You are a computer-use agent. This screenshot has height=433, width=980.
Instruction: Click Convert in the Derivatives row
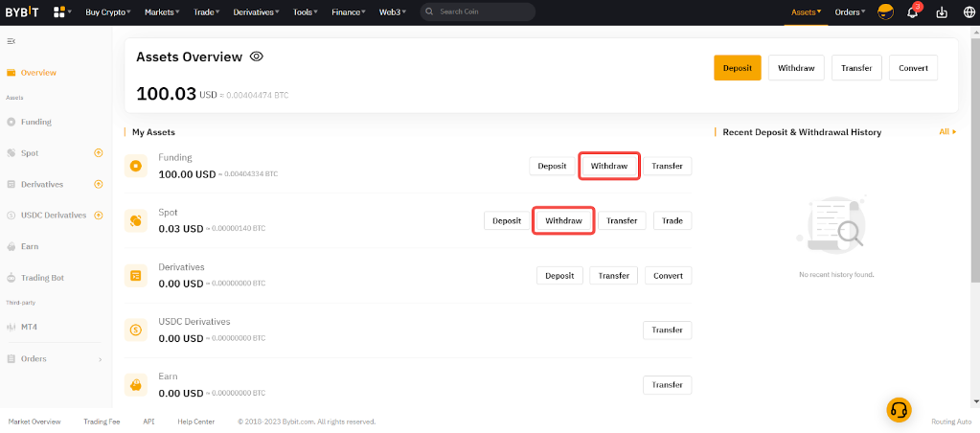pyautogui.click(x=668, y=276)
